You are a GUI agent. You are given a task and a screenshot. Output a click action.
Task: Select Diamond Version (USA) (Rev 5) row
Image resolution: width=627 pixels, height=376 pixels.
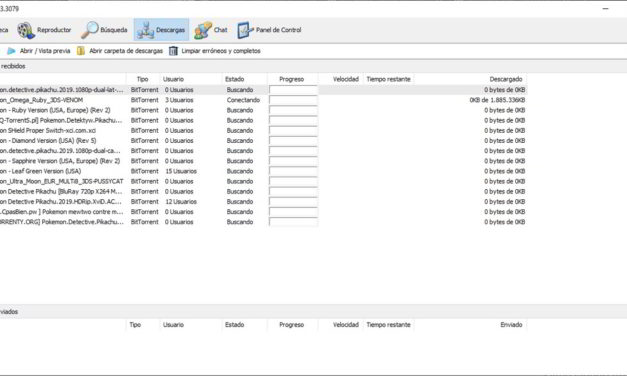pyautogui.click(x=263, y=141)
